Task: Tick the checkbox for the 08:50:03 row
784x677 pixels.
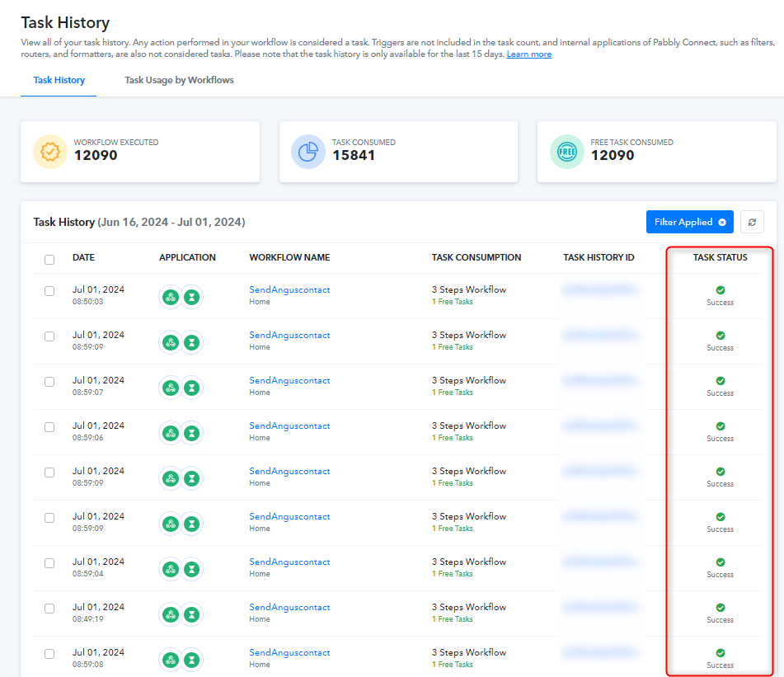Action: point(49,291)
